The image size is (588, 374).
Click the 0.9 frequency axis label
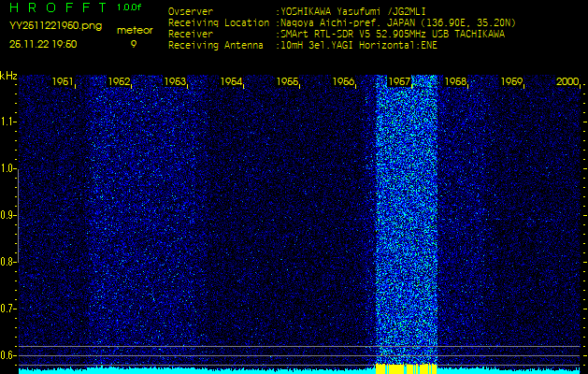tap(7, 215)
